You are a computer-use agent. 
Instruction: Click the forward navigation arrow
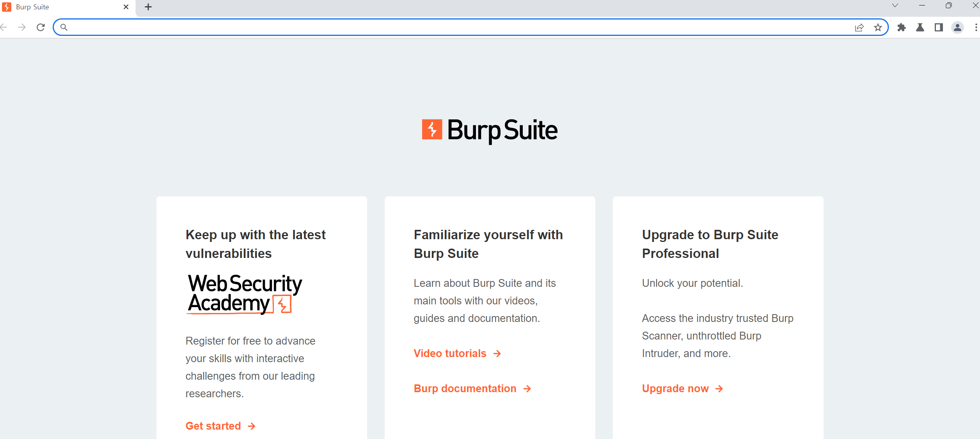point(22,27)
